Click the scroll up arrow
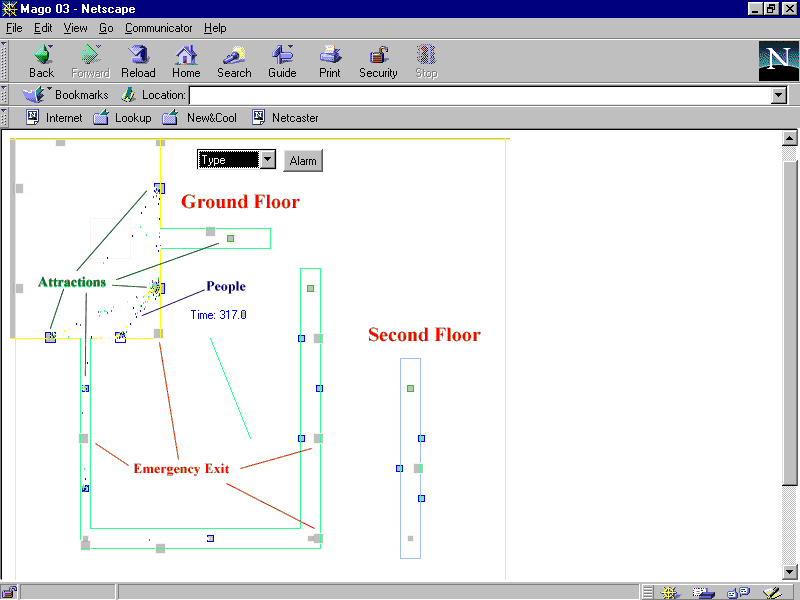Image resolution: width=800 pixels, height=600 pixels. click(x=789, y=138)
